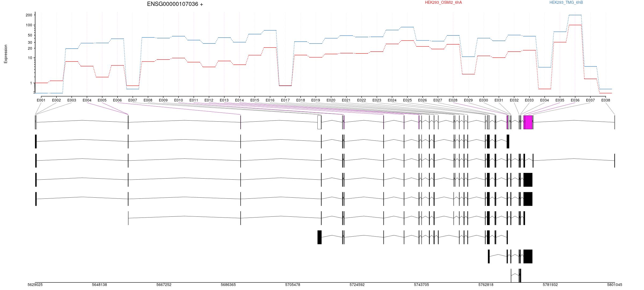
Task: Click the HEK293_TMG_6hB legend label
Action: tap(566, 2)
